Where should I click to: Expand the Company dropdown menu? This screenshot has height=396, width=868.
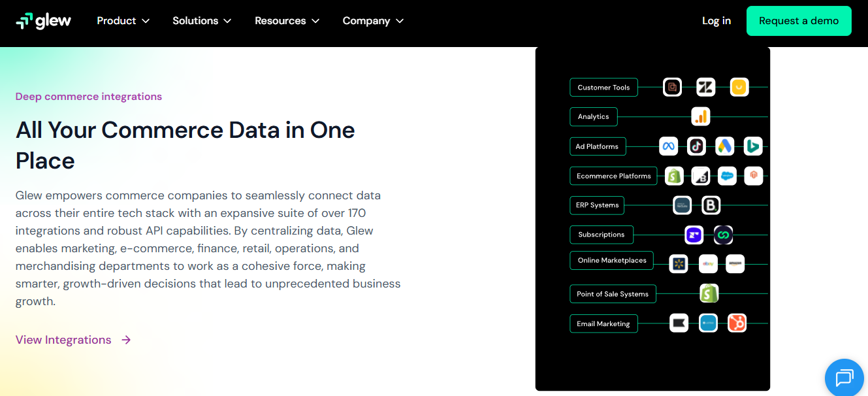(x=373, y=21)
